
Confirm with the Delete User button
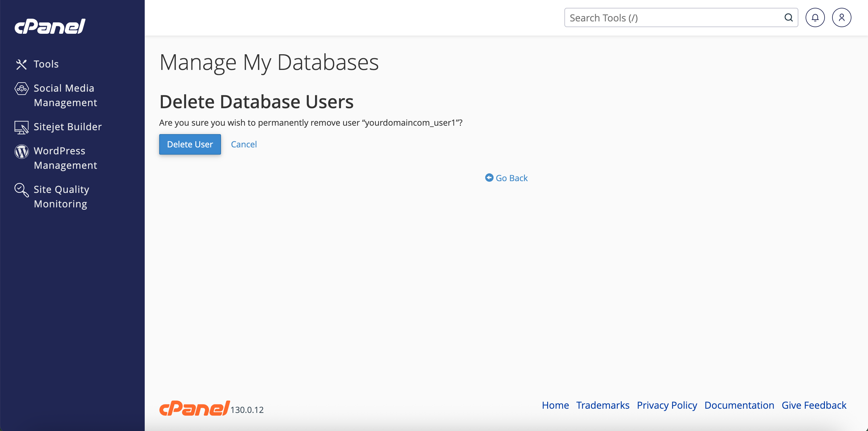(190, 144)
